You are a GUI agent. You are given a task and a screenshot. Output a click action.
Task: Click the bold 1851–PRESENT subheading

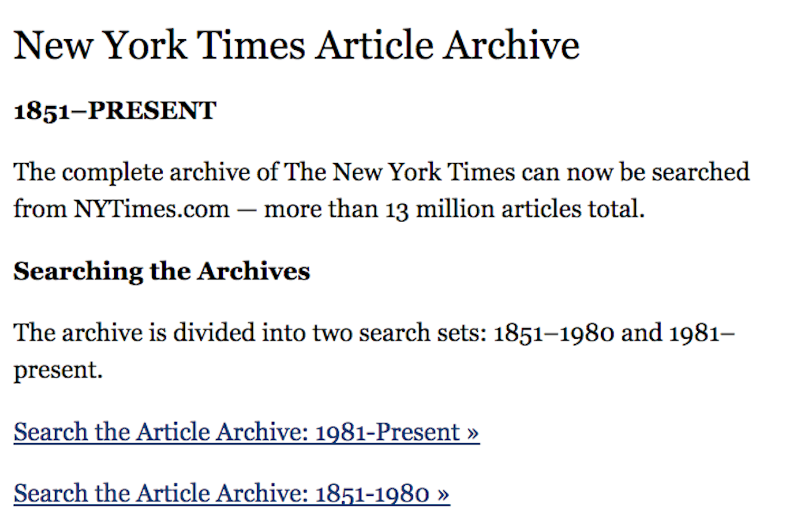click(x=115, y=111)
